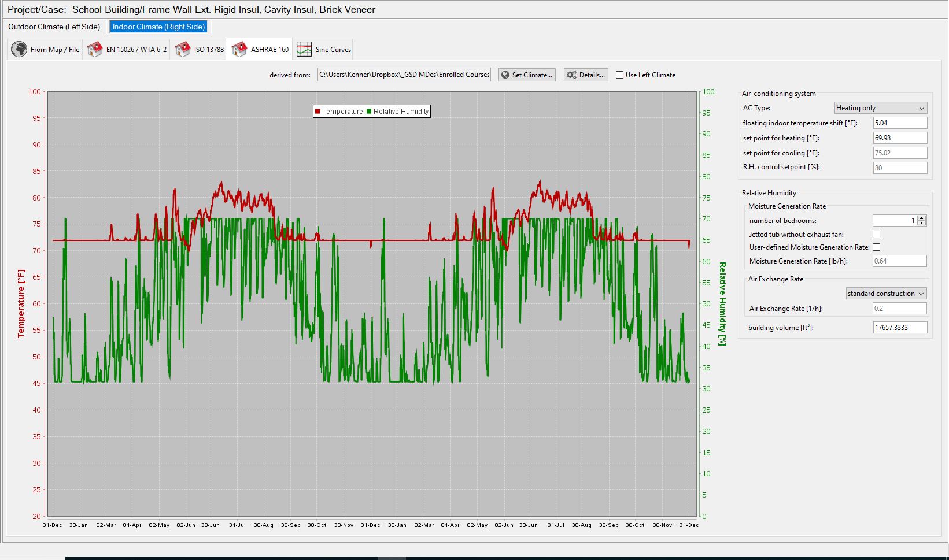This screenshot has width=949, height=560.
Task: Click the building volume input field
Action: point(899,327)
